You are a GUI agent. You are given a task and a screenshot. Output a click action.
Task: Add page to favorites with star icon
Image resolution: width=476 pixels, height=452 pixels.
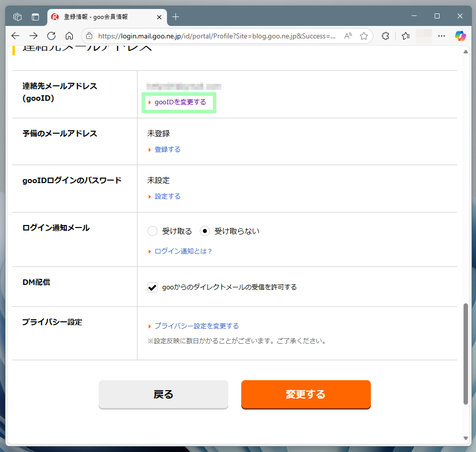(x=364, y=36)
